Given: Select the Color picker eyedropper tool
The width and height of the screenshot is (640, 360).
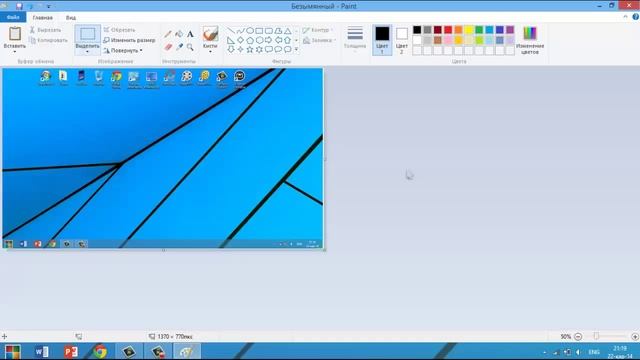Looking at the screenshot, I should point(179,47).
